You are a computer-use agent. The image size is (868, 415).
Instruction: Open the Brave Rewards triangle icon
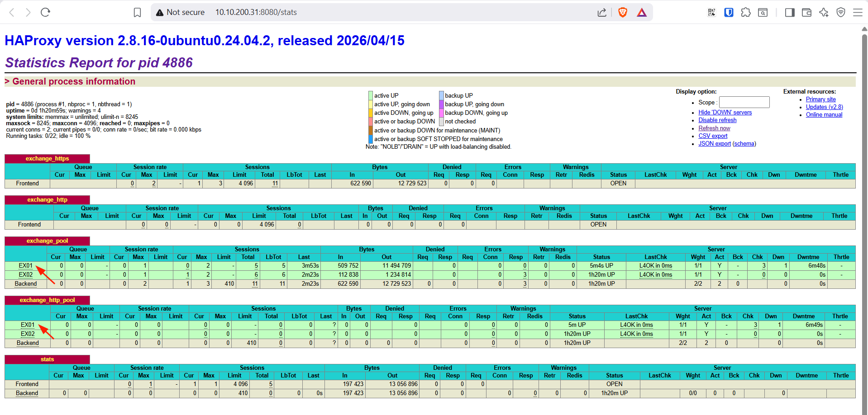642,12
